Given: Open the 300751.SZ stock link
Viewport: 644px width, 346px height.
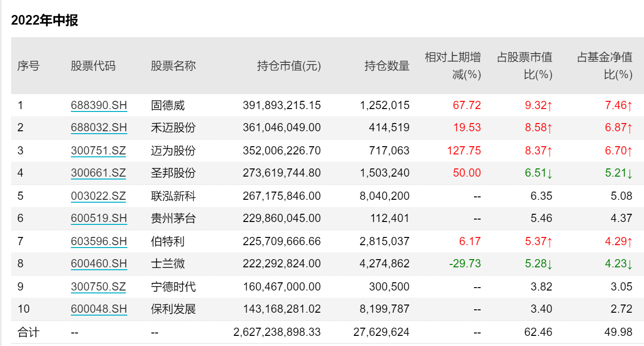Looking at the screenshot, I should pyautogui.click(x=98, y=151).
